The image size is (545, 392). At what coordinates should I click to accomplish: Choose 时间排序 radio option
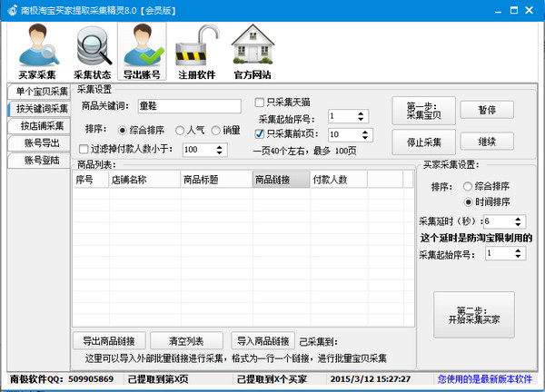469,201
